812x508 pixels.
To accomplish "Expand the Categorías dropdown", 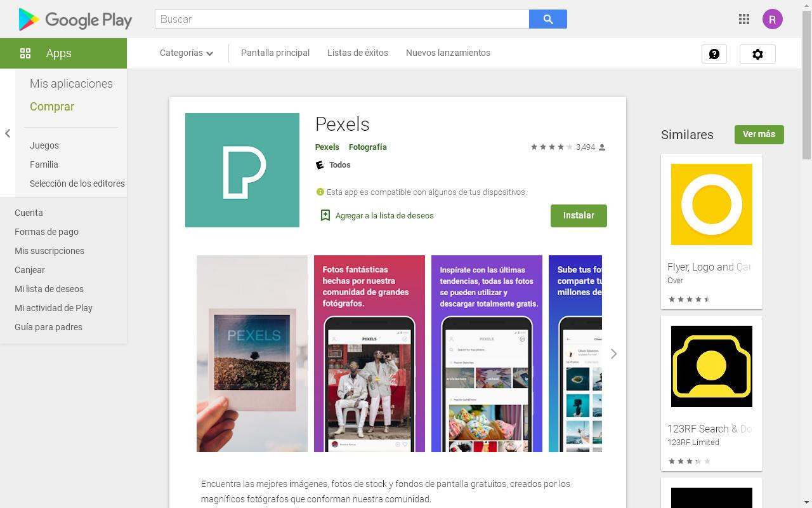I will 187,53.
